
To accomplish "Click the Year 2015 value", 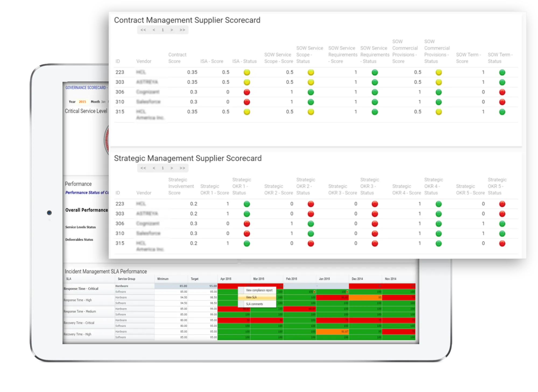I will [82, 102].
